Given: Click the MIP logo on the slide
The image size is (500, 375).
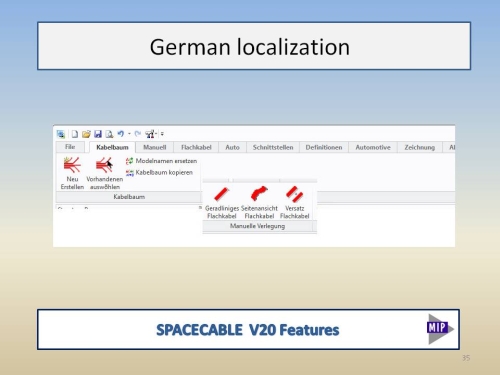Looking at the screenshot, I should (440, 329).
